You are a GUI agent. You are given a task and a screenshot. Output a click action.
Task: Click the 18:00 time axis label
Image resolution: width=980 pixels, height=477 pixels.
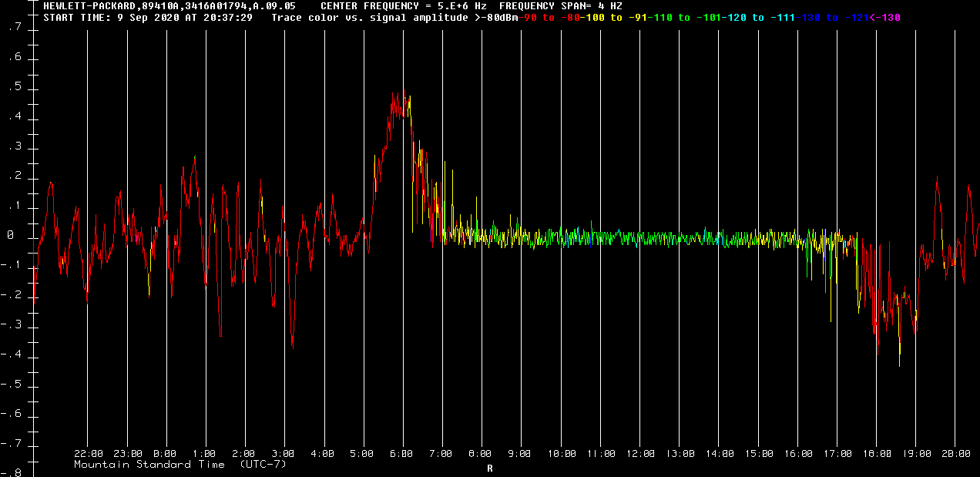[877, 454]
